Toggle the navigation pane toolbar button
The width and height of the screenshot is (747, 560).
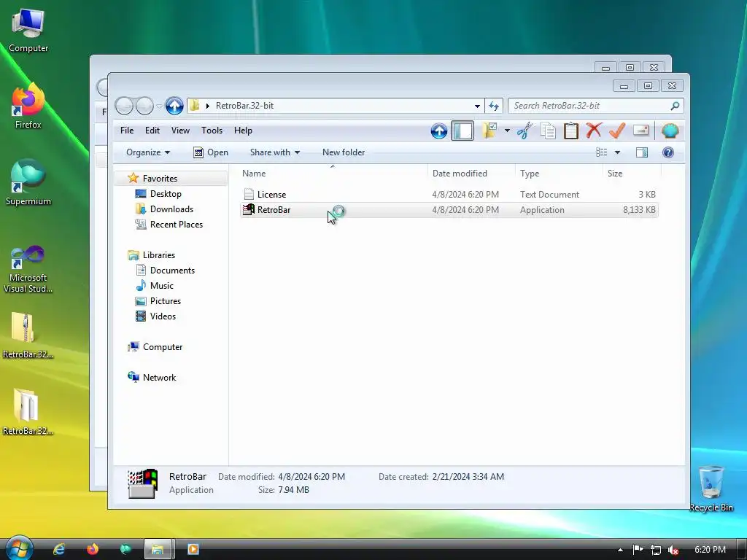(462, 131)
